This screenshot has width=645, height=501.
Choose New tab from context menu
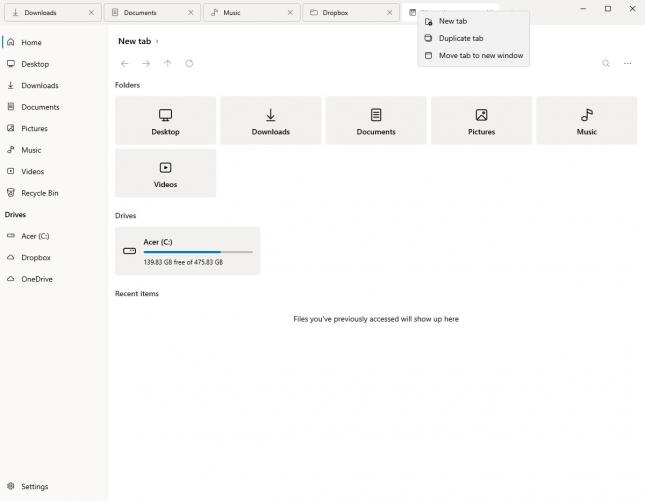[x=473, y=21]
